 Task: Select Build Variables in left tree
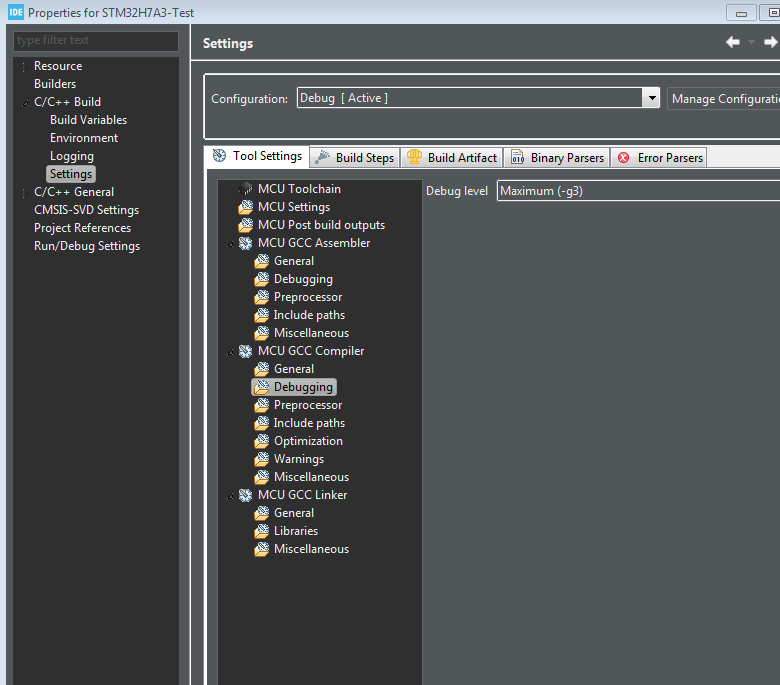click(89, 120)
